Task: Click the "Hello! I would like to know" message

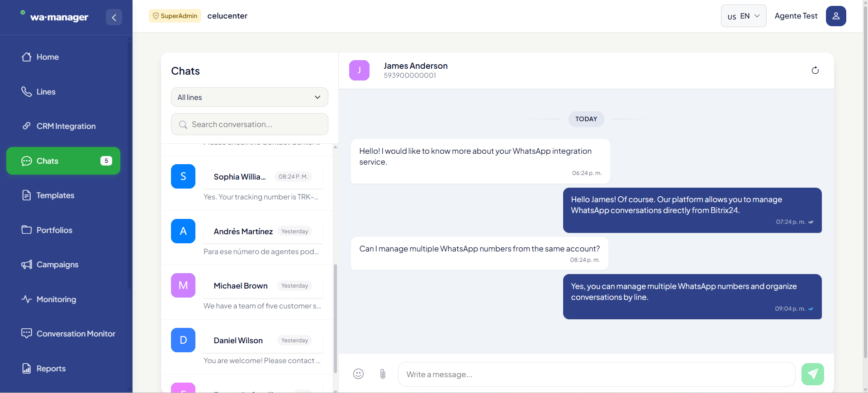Action: 480,161
